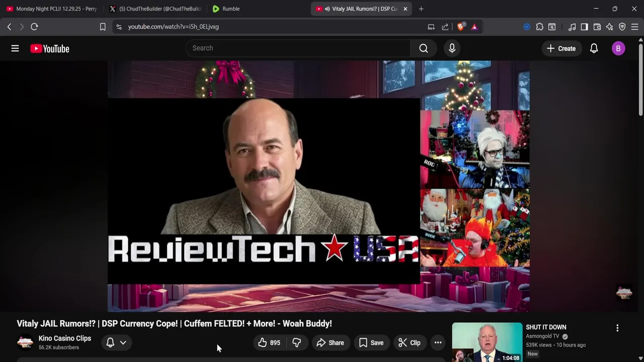Dislike the video with thumbs down
The height and width of the screenshot is (362, 644).
point(297,343)
